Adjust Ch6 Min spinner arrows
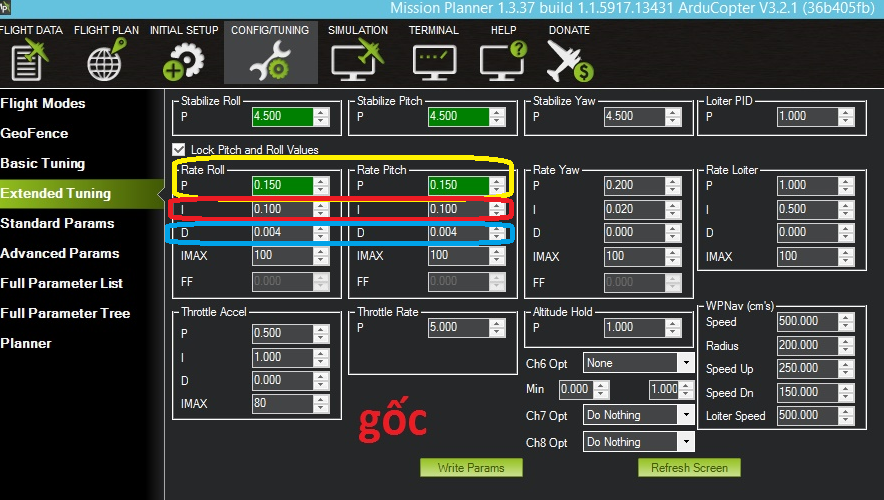The image size is (884, 500). [x=602, y=389]
